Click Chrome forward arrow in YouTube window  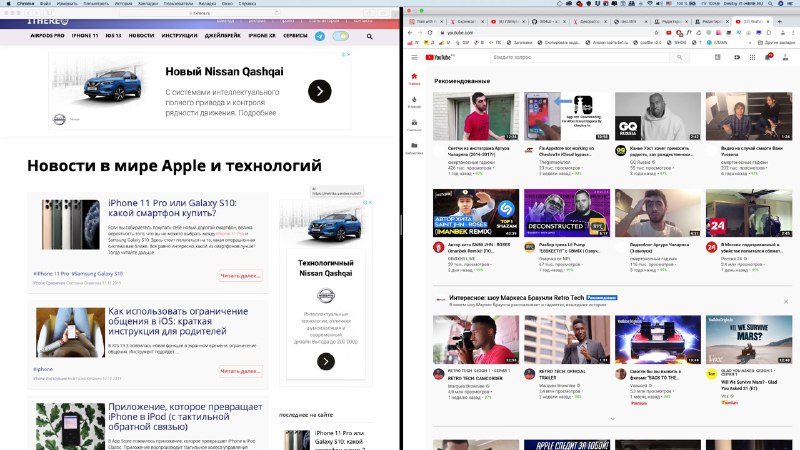click(420, 33)
